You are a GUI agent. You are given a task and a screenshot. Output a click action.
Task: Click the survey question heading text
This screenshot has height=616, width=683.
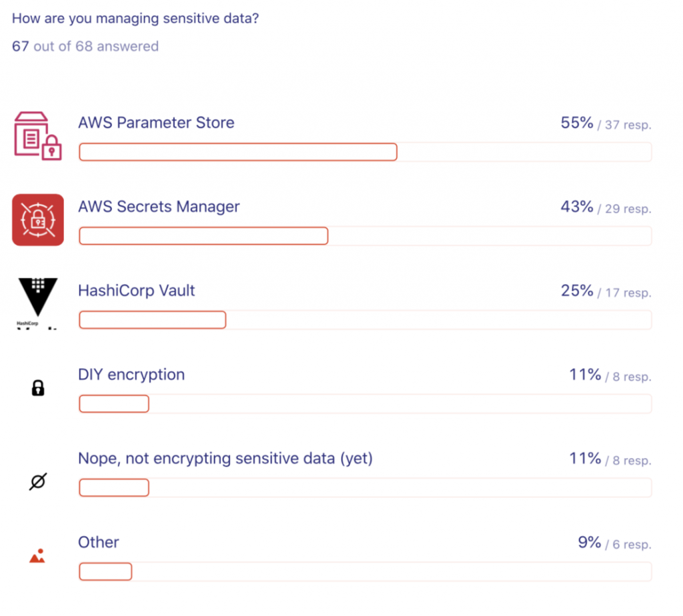(x=135, y=18)
